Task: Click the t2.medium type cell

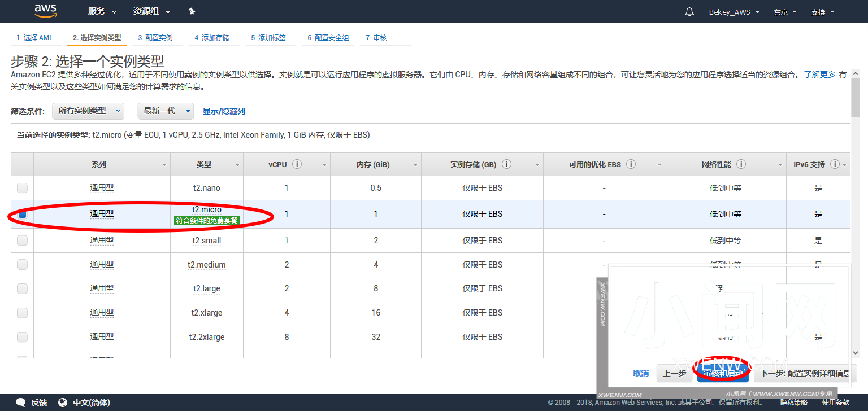Action: pyautogui.click(x=207, y=264)
